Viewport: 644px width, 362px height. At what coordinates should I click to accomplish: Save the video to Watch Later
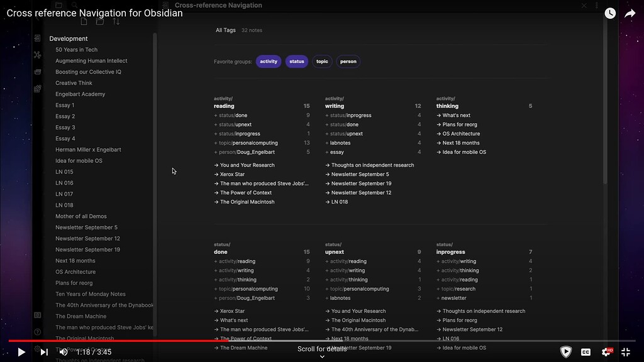tap(610, 13)
